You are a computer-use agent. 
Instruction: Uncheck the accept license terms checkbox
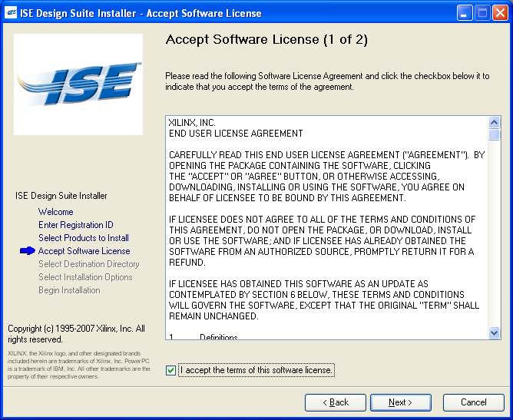click(x=170, y=371)
